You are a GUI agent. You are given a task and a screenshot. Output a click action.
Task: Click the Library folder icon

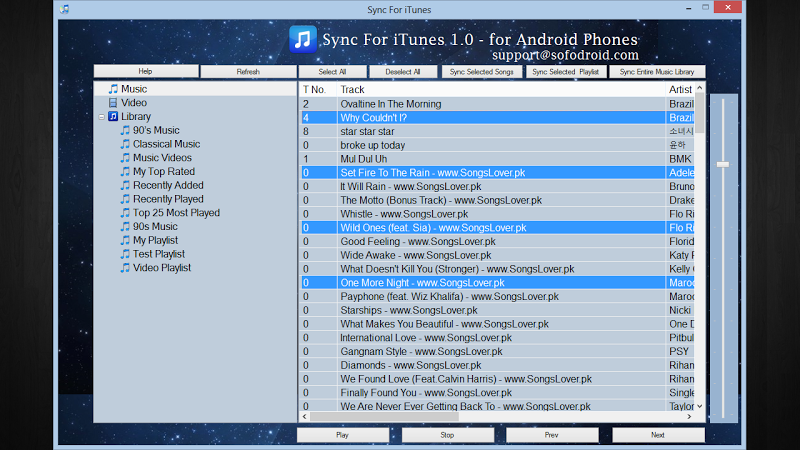pos(113,116)
